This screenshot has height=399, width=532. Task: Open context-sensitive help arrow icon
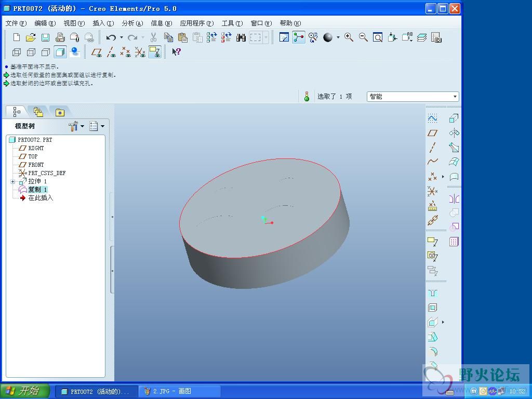pyautogui.click(x=177, y=52)
